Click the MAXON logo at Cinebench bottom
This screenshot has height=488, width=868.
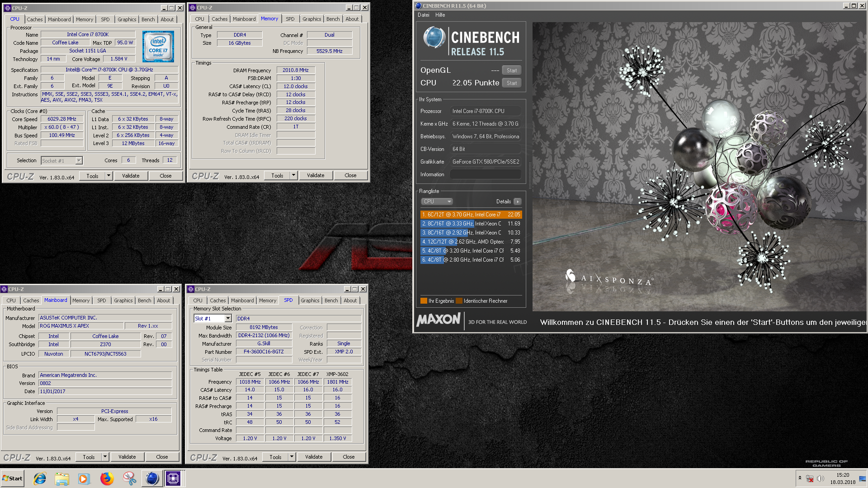(438, 320)
